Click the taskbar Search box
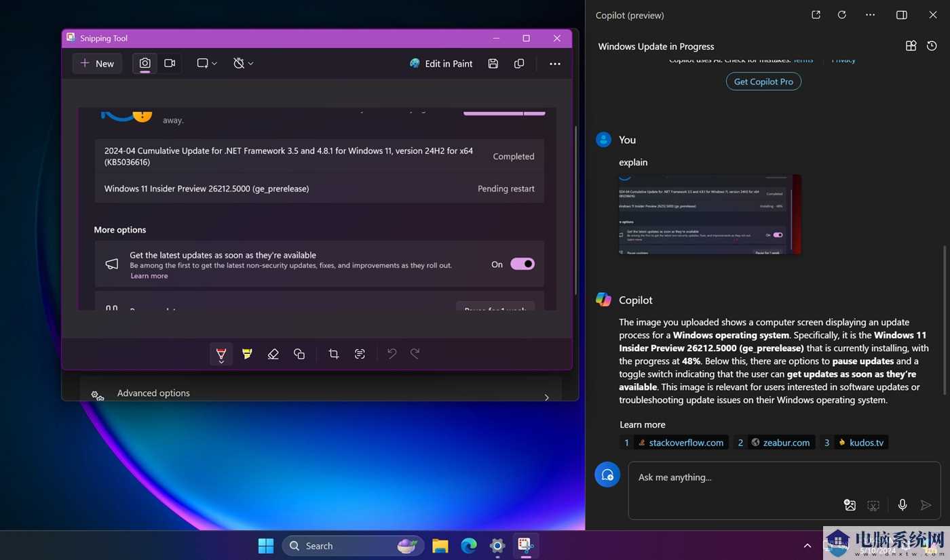This screenshot has height=560, width=950. (353, 546)
